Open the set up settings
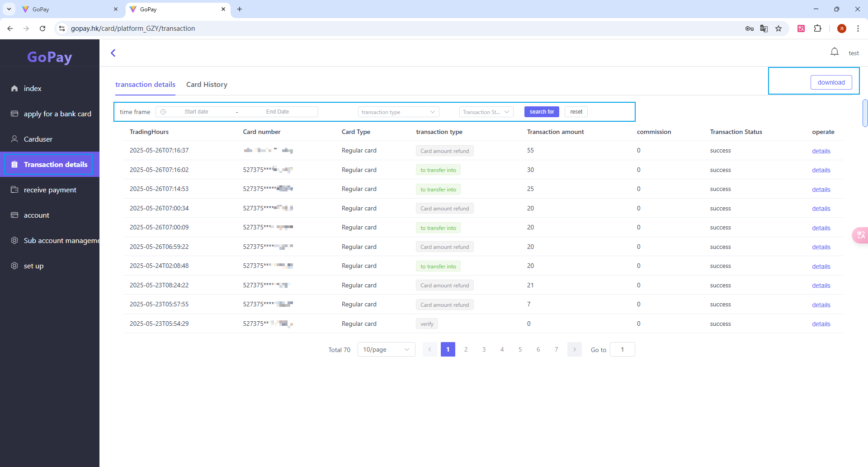Viewport: 868px width, 467px height. pyautogui.click(x=34, y=266)
